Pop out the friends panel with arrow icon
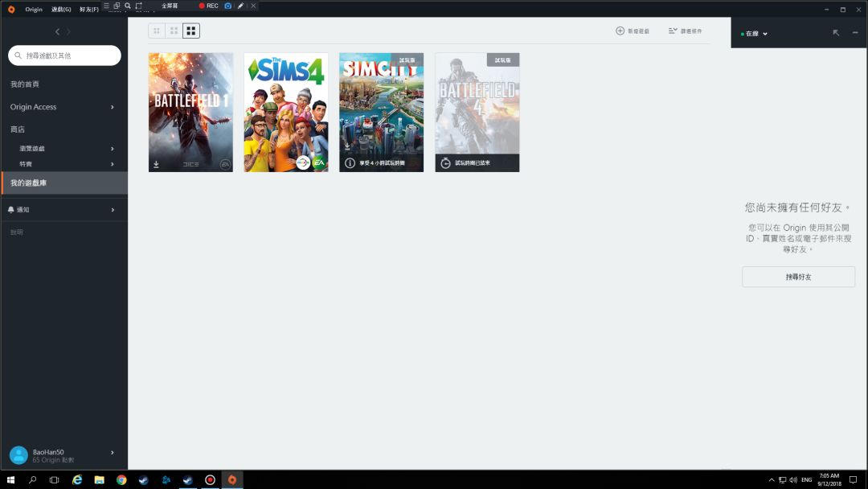The width and height of the screenshot is (868, 489). pos(836,33)
